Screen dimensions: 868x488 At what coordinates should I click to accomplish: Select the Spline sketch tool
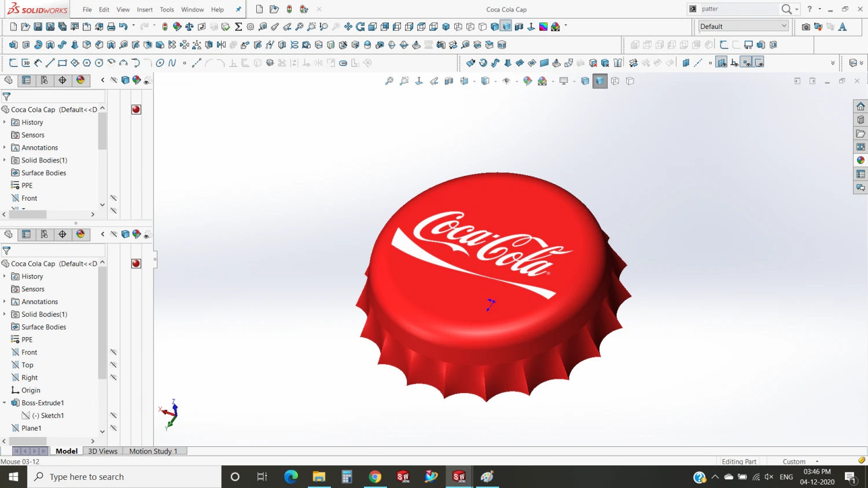coord(173,62)
